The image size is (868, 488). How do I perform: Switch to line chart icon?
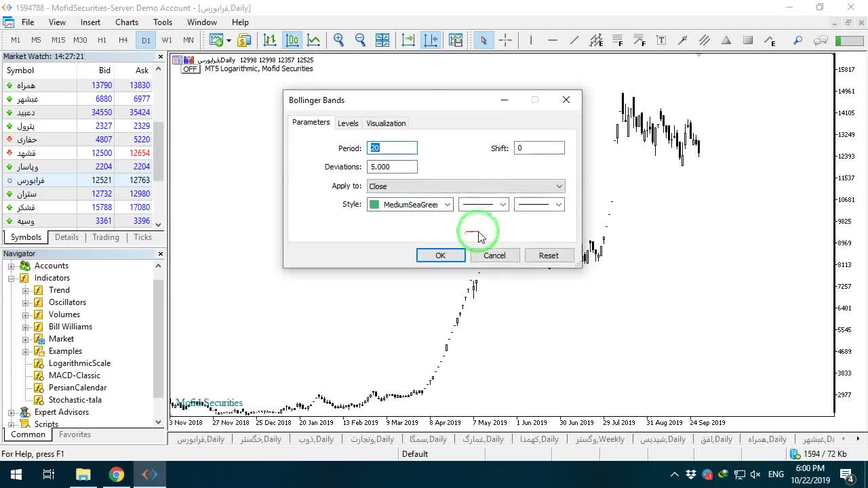pos(313,40)
